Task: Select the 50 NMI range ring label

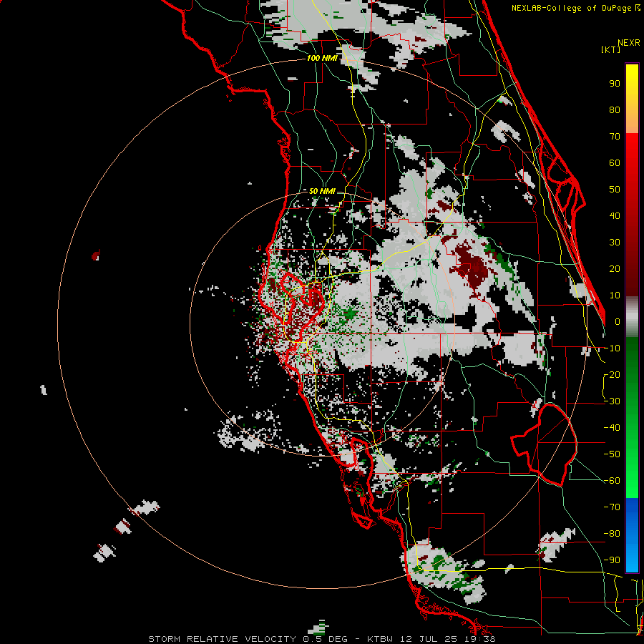Action: [x=322, y=191]
